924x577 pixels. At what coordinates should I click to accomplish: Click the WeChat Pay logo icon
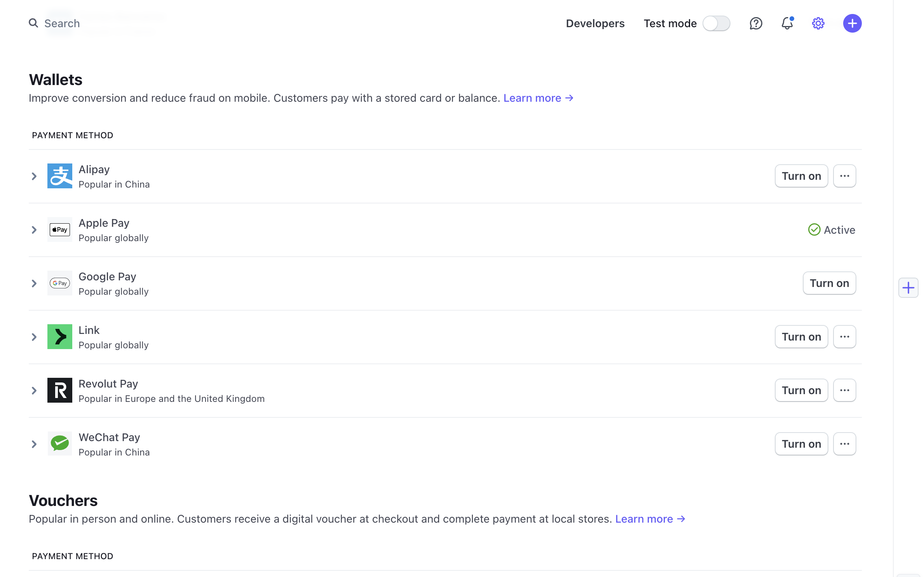tap(59, 443)
